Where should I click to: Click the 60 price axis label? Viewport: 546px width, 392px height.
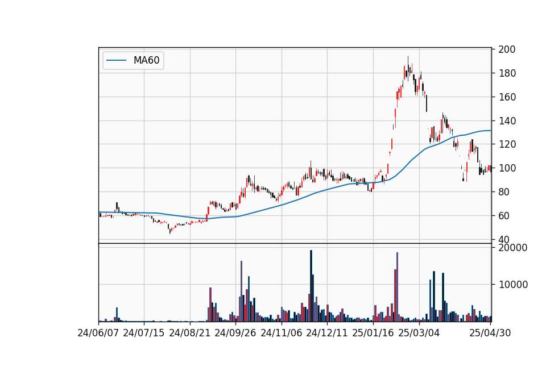[x=504, y=216]
